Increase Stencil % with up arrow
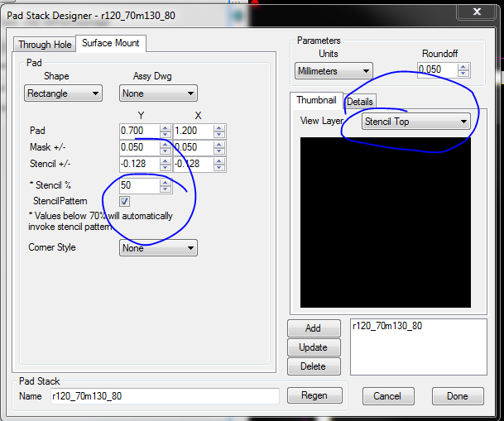This screenshot has width=504, height=421. [166, 182]
